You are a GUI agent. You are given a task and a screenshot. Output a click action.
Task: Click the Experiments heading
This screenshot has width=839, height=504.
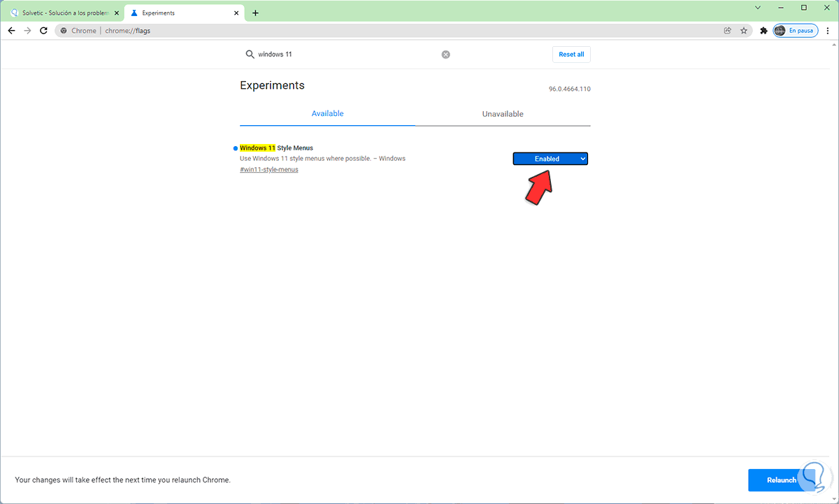click(272, 85)
